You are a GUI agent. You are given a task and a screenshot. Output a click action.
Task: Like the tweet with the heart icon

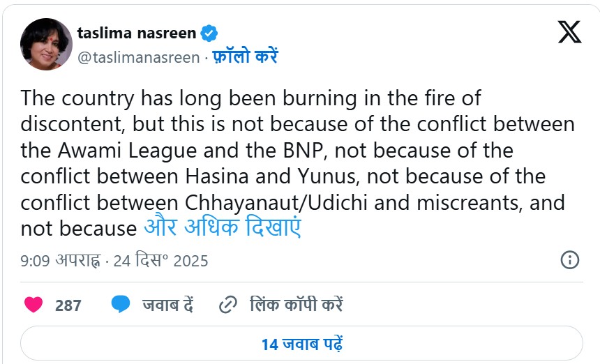pyautogui.click(x=33, y=305)
